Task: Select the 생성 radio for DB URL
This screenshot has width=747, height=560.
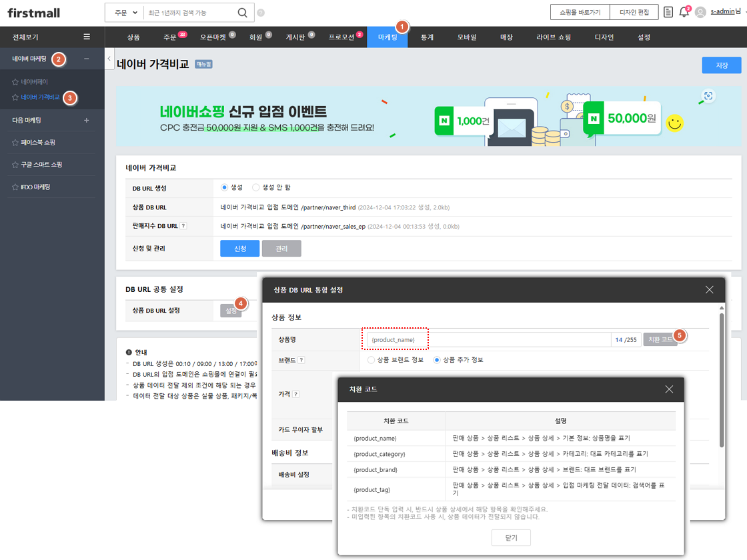Action: pos(224,187)
